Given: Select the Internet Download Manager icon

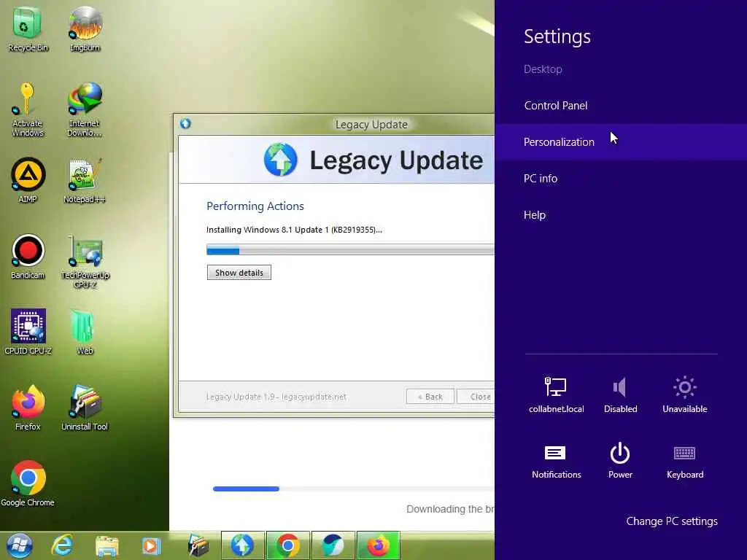Looking at the screenshot, I should [x=85, y=109].
